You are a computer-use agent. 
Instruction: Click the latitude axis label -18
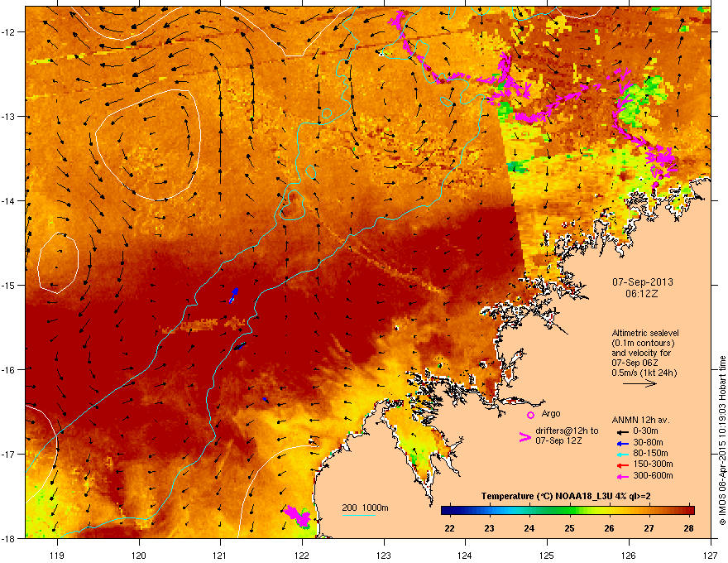pyautogui.click(x=9, y=538)
